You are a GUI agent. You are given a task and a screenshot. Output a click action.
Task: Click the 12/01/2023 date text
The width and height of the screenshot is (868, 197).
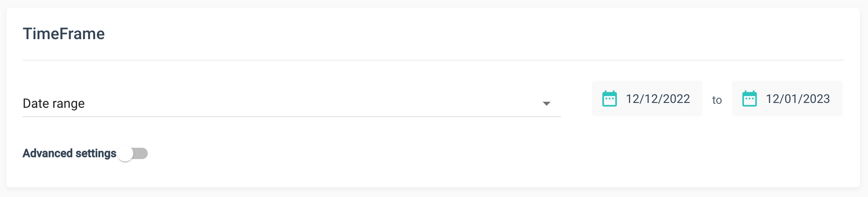798,99
